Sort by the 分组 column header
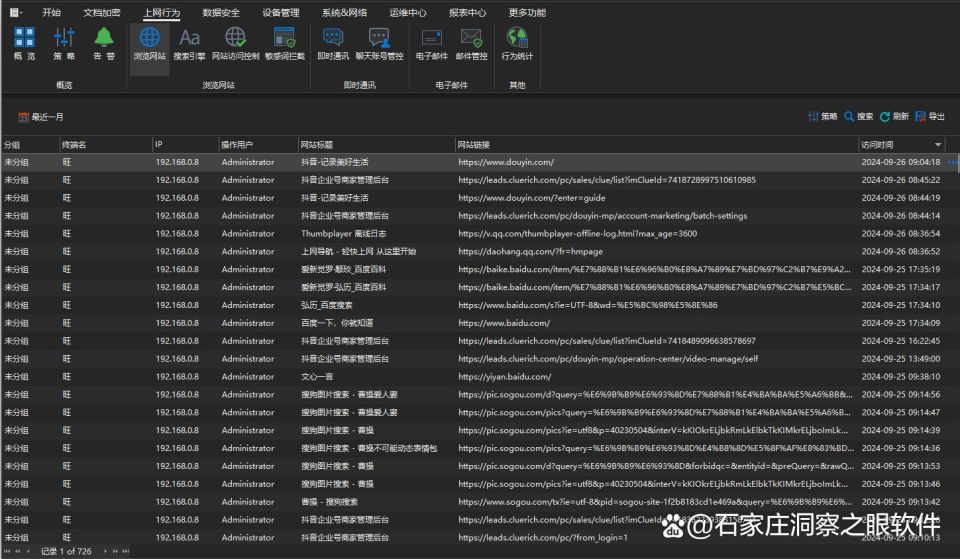 pos(31,145)
